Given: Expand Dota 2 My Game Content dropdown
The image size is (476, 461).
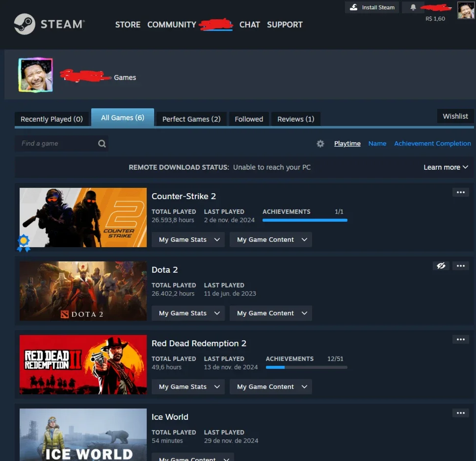Looking at the screenshot, I should [270, 313].
